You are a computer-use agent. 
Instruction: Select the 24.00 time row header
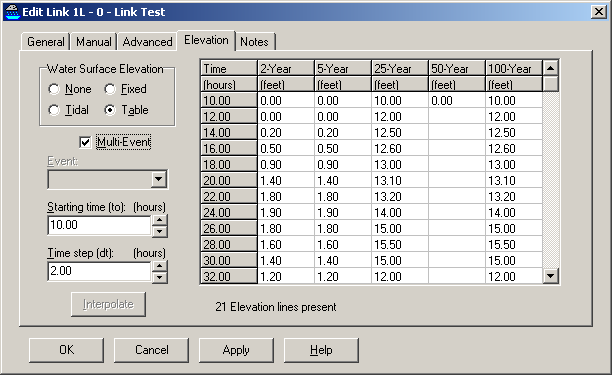point(229,213)
